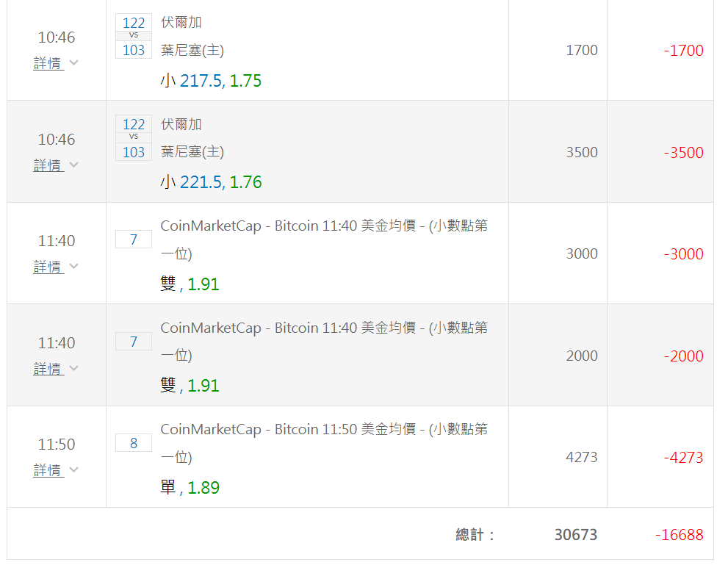Open 詳情 link for 11:50 bet
Image resolution: width=728 pixels, height=565 pixels.
[x=48, y=470]
